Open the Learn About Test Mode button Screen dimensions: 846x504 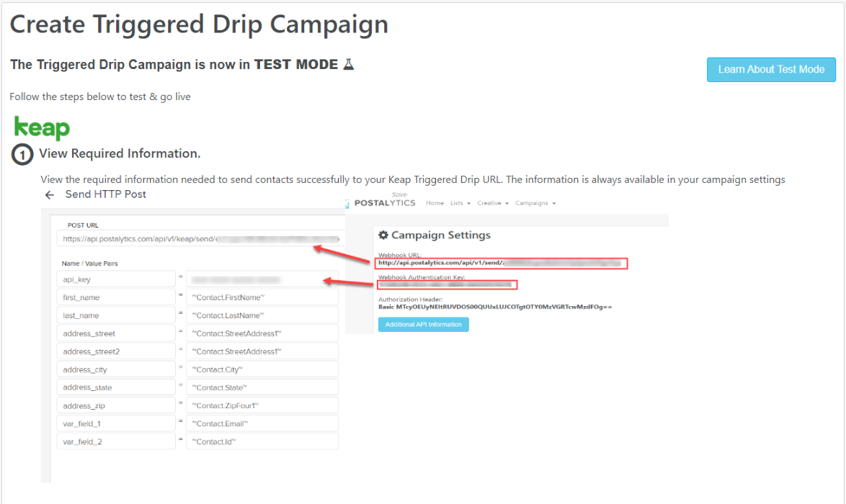coord(771,70)
